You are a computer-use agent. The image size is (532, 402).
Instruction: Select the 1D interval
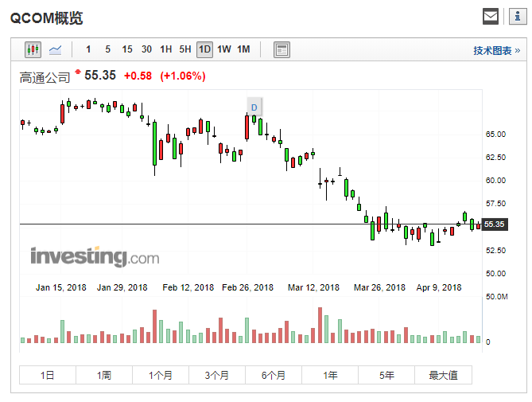coord(204,50)
